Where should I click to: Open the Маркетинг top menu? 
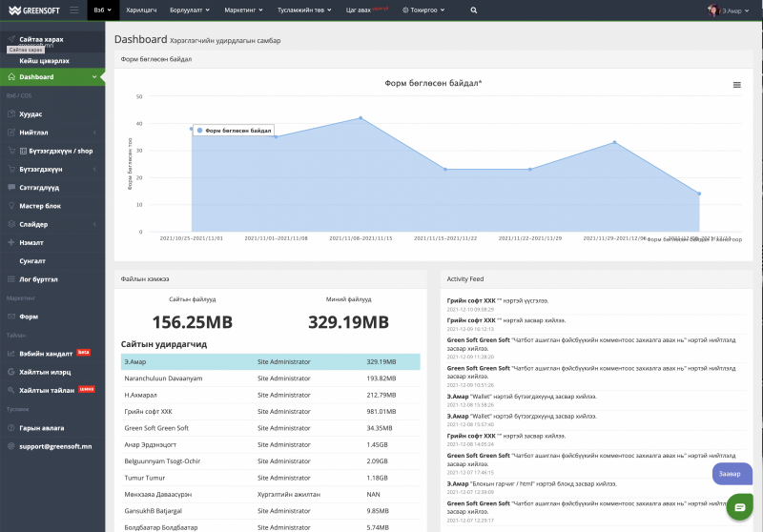(245, 10)
